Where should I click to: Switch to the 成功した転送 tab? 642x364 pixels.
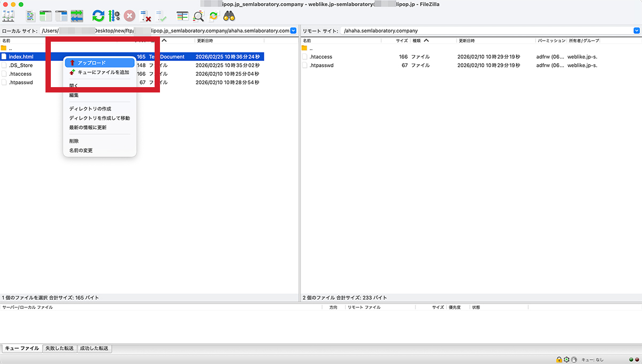click(x=94, y=348)
